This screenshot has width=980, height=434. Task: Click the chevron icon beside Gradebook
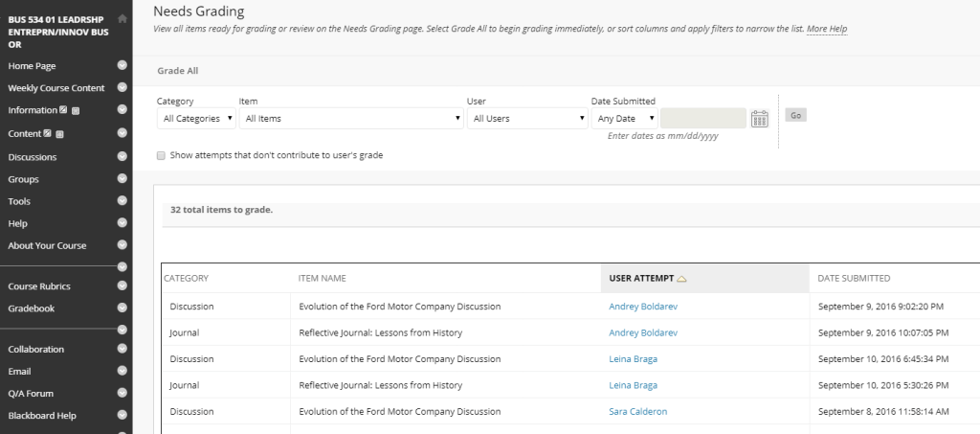(122, 308)
